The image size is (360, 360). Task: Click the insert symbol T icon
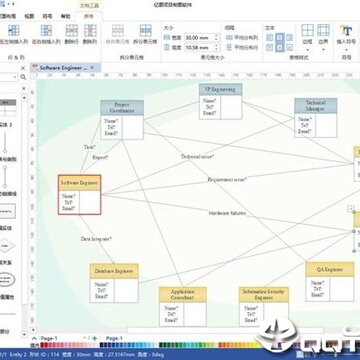[347, 31]
